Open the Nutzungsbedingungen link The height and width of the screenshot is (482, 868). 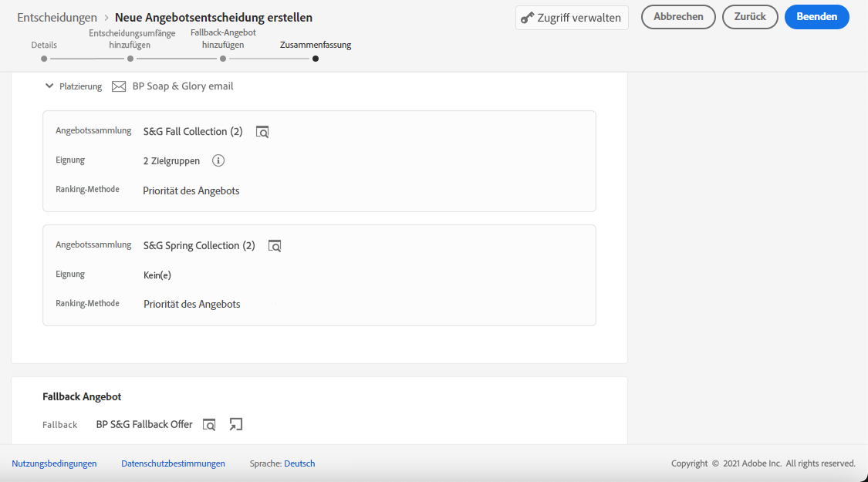[x=54, y=463]
